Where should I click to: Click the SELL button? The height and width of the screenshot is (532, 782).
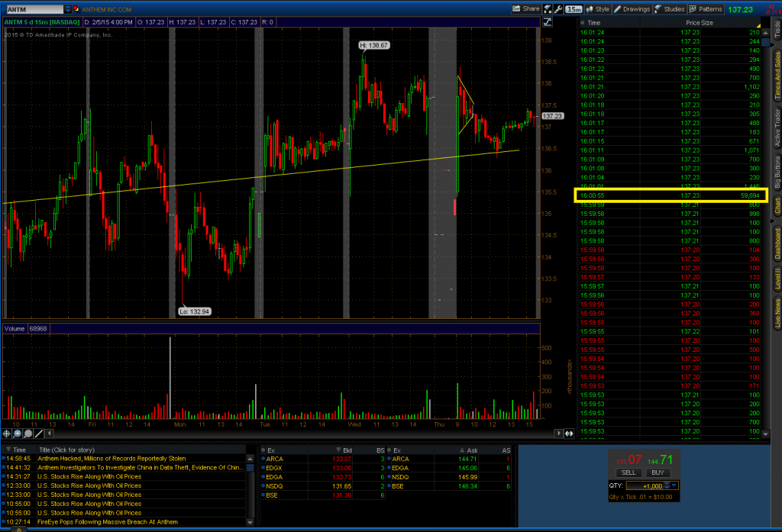click(x=629, y=472)
